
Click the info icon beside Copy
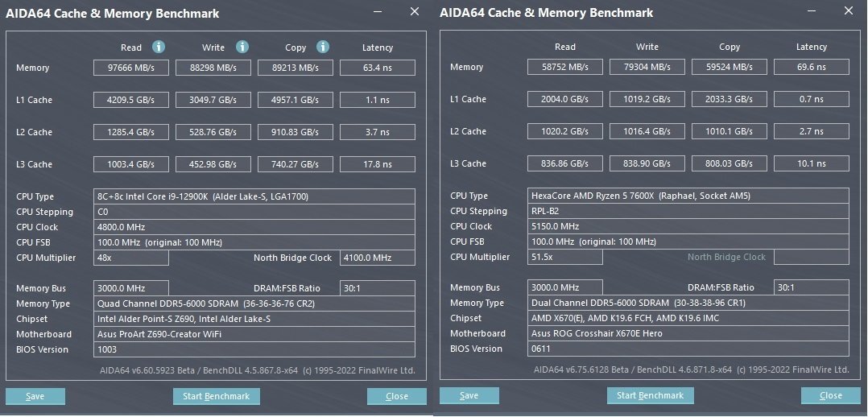324,47
